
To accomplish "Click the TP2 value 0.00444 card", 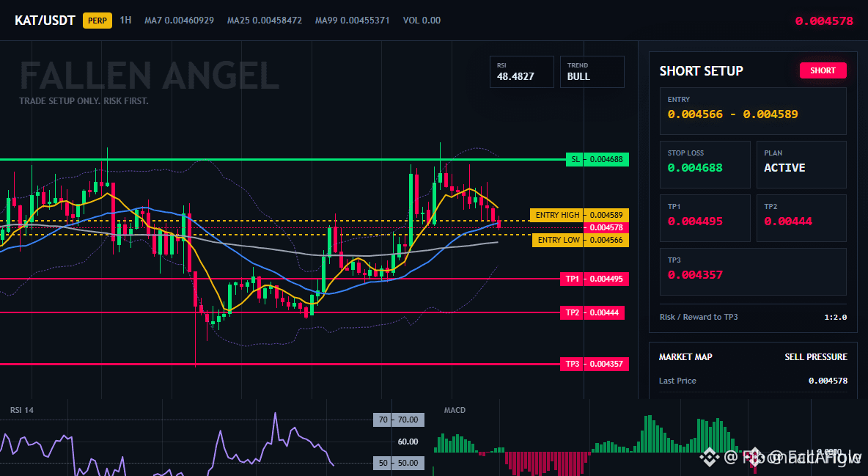I will click(801, 218).
